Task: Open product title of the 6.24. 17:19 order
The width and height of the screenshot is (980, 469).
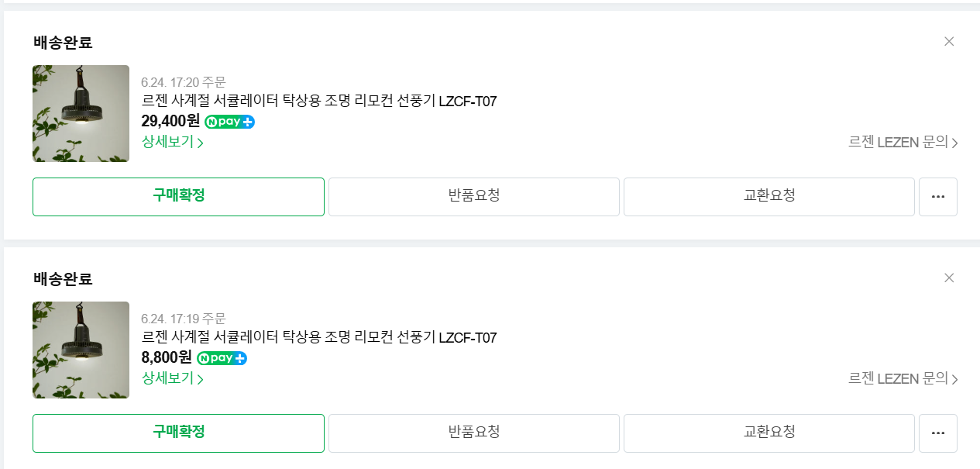Action: [319, 337]
